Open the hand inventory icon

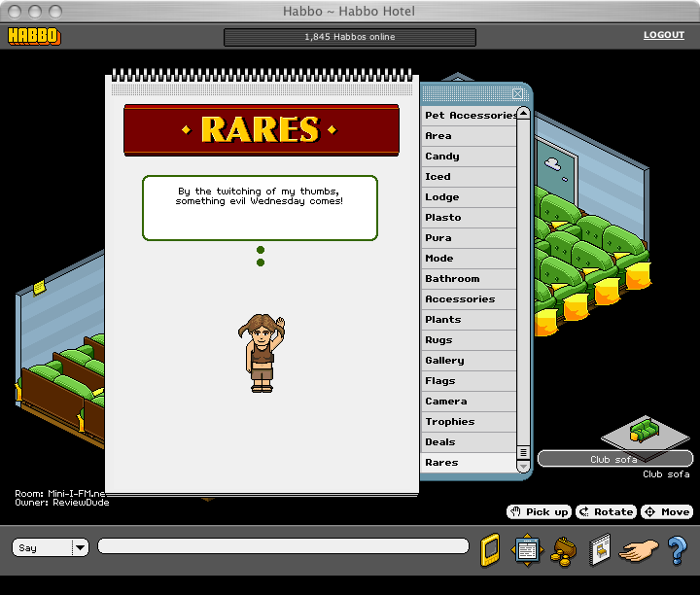point(639,549)
